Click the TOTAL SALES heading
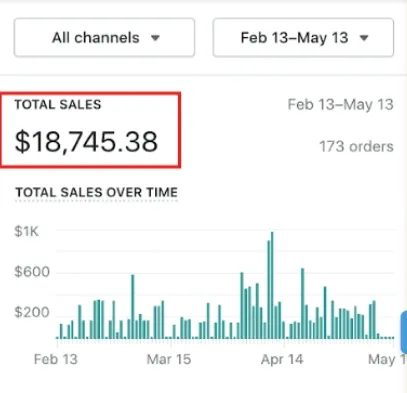The image size is (407, 393). tap(58, 105)
